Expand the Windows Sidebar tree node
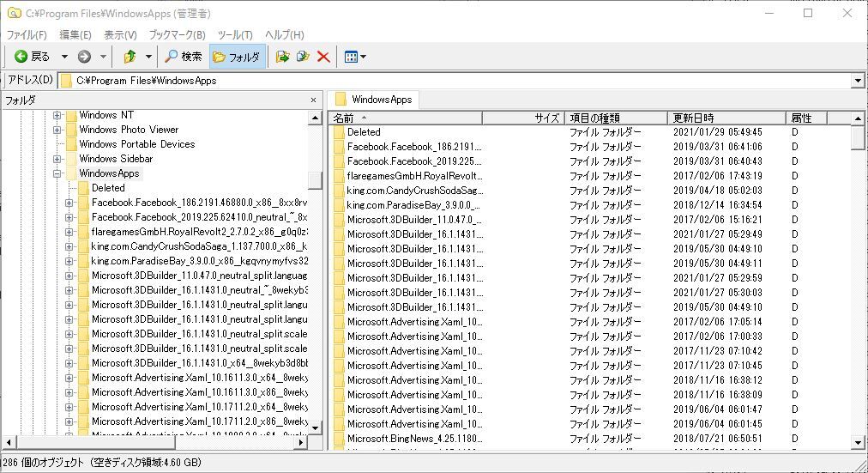This screenshot has width=868, height=473. (57, 159)
